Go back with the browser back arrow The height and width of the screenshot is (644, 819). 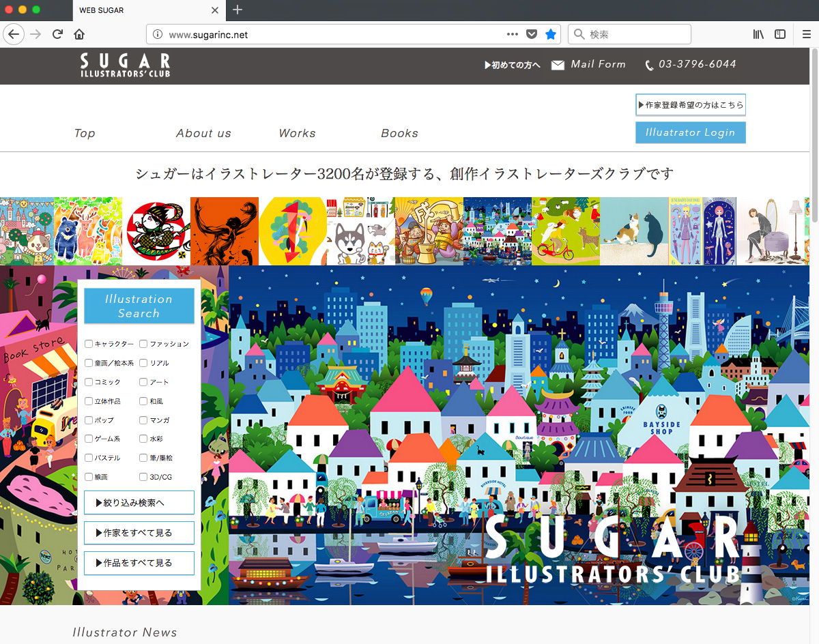click(13, 34)
